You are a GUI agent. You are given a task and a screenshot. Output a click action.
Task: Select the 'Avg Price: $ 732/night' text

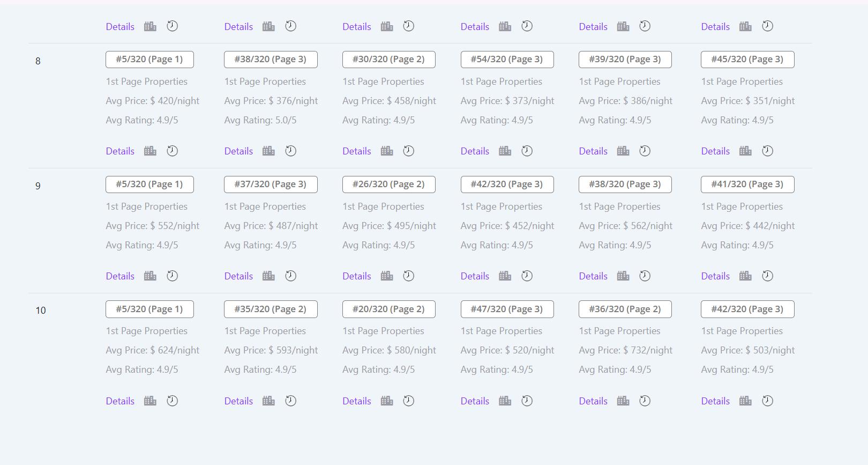(x=626, y=350)
